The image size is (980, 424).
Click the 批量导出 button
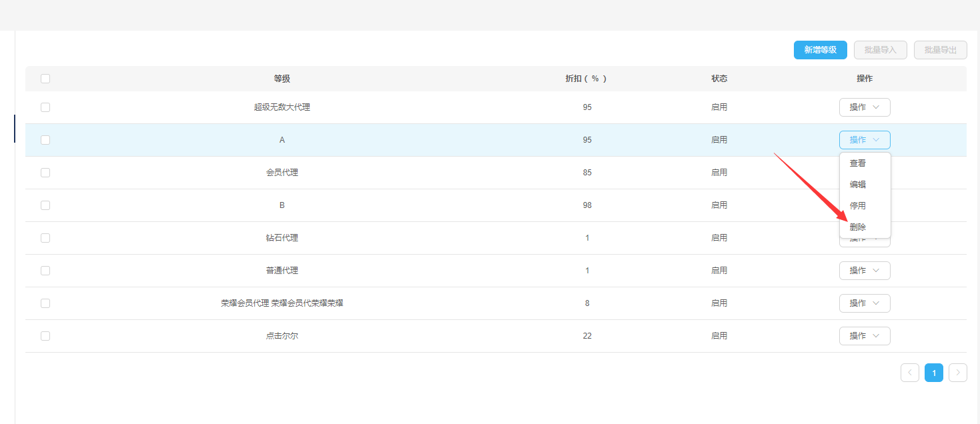click(x=940, y=50)
